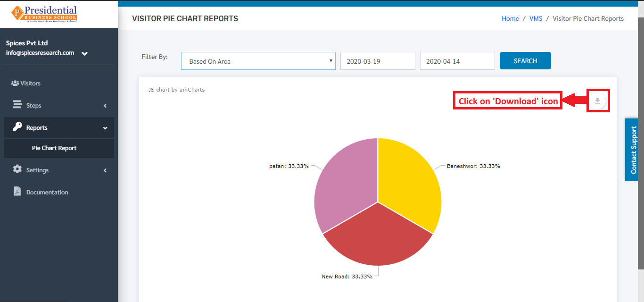644x302 pixels.
Task: Click the SEARCH button
Action: (x=525, y=61)
